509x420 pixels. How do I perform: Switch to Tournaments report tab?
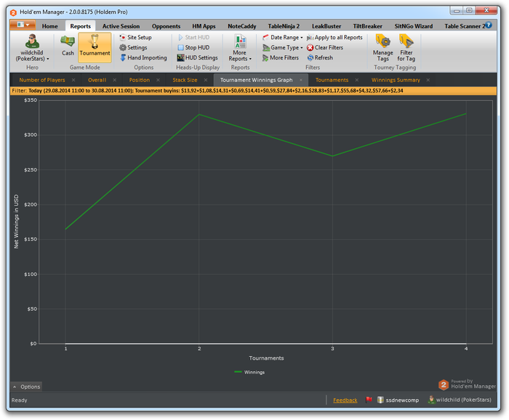click(x=332, y=80)
